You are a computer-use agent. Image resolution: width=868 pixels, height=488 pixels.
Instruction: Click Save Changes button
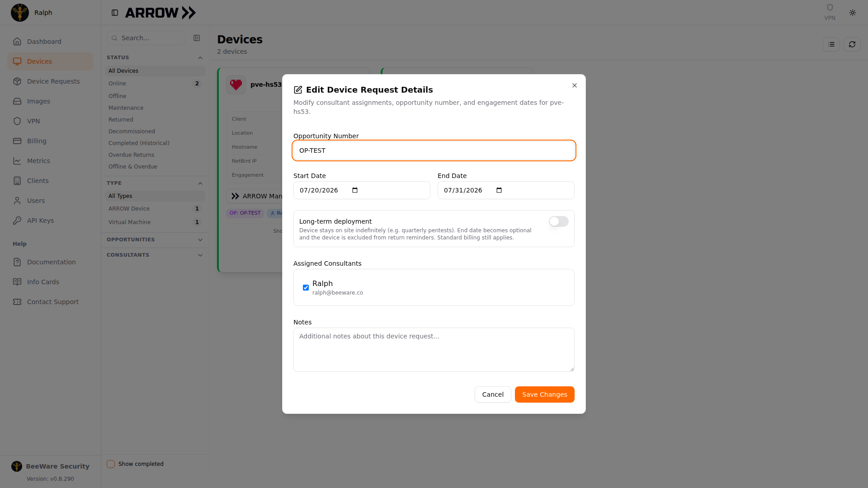(544, 394)
